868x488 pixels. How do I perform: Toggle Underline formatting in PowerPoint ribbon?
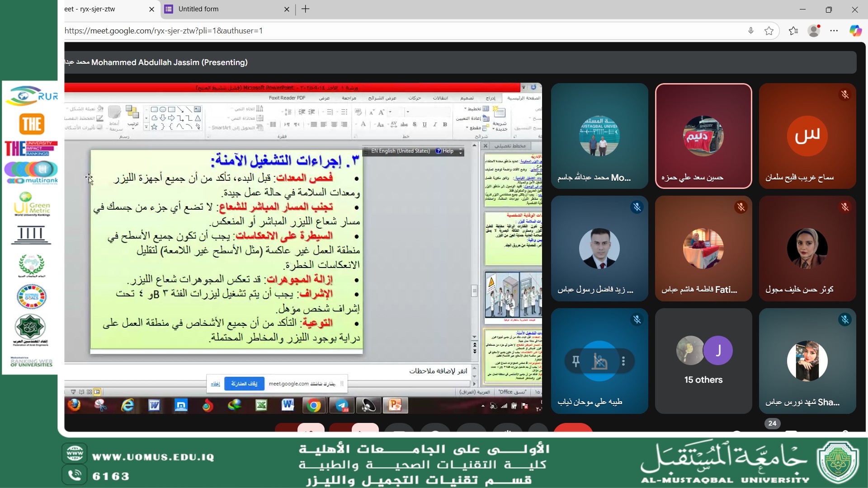[425, 125]
